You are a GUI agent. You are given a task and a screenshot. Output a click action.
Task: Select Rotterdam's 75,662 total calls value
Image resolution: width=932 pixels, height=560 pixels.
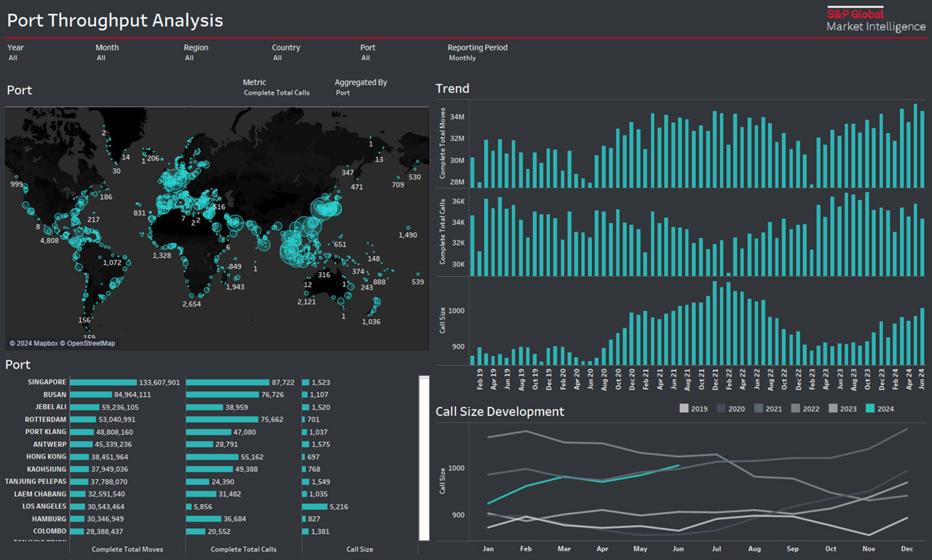coord(272,419)
